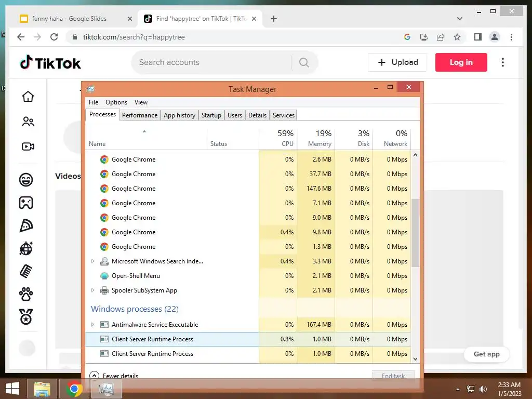Select the Animals paw print category icon
Viewport: 532px width, 399px height.
pos(26,294)
